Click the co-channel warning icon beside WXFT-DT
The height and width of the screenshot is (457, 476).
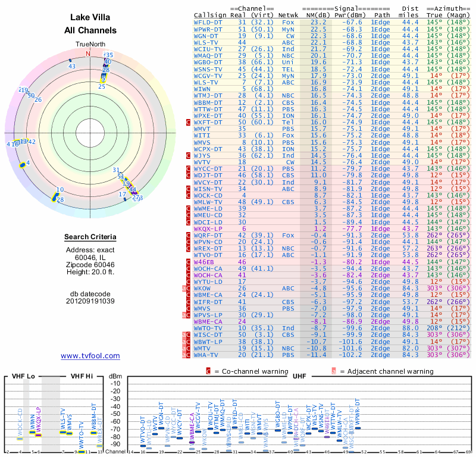[x=189, y=122]
